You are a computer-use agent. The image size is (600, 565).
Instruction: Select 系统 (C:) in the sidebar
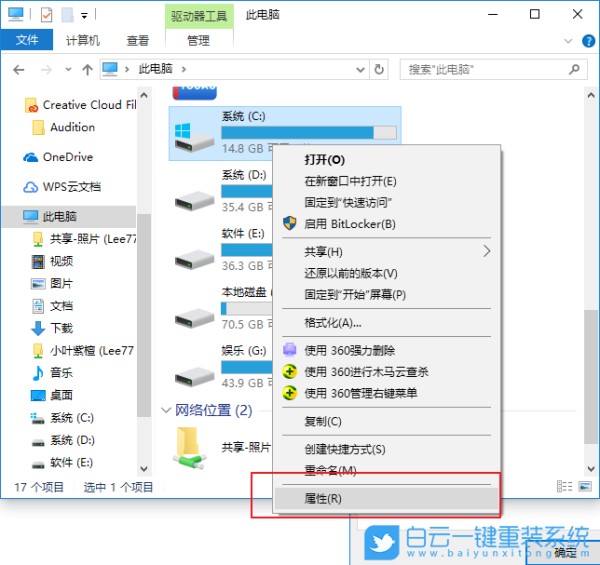[63, 418]
